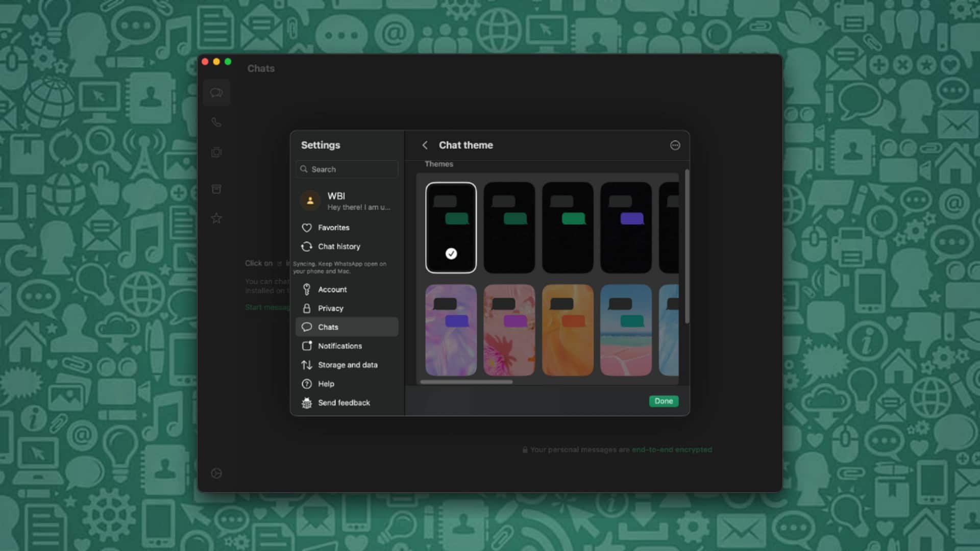Open Starred messages via the star icon

click(x=216, y=218)
